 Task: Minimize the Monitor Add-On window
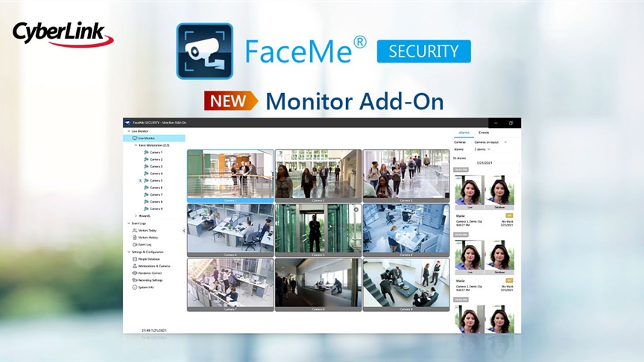click(x=496, y=123)
